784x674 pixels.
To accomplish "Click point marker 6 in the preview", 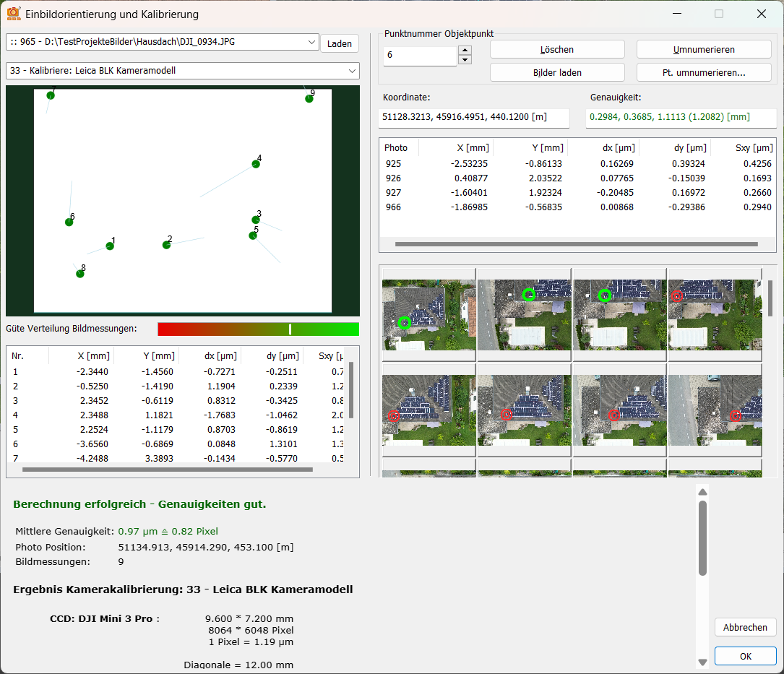I will 69,222.
